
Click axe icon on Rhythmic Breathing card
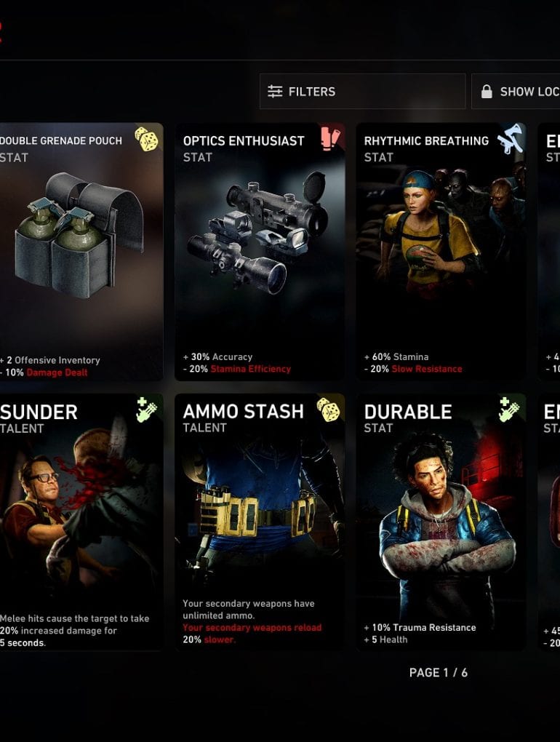pos(511,139)
